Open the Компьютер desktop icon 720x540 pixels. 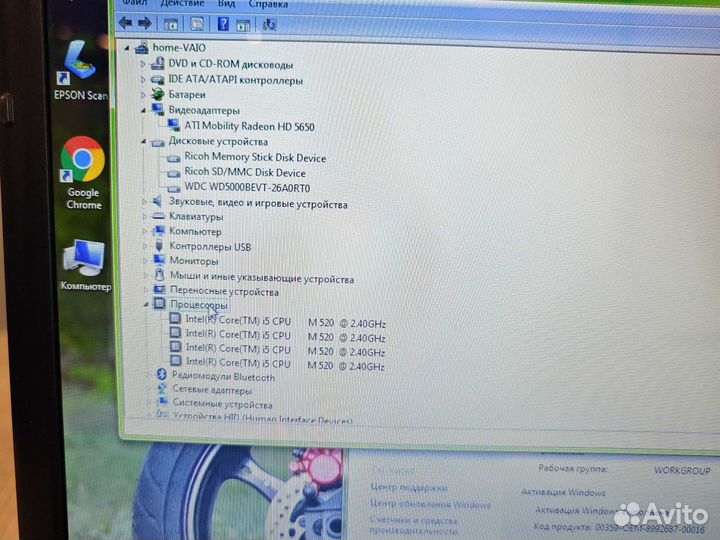pyautogui.click(x=85, y=265)
